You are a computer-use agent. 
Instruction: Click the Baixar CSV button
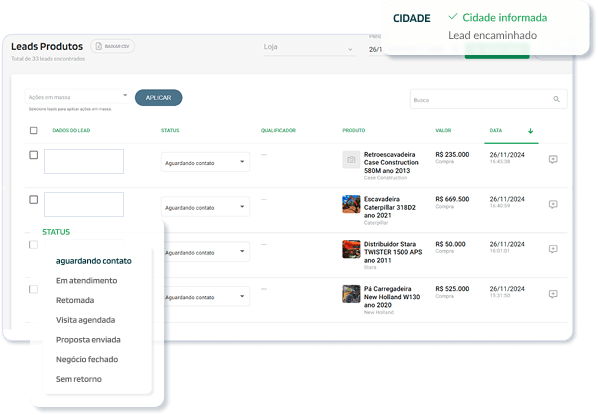[x=113, y=46]
